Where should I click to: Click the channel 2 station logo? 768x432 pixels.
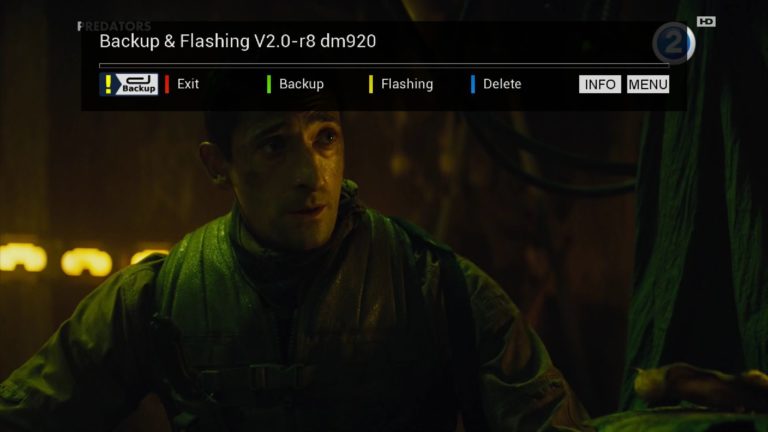click(x=674, y=43)
